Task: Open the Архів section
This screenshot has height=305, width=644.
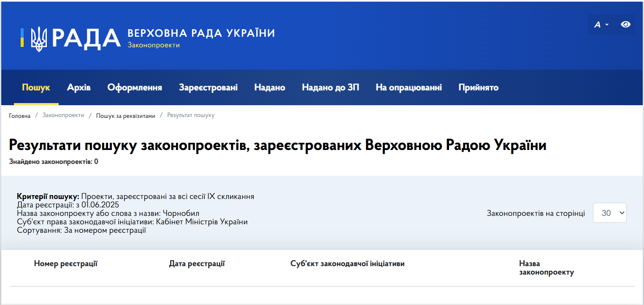Action: point(79,87)
